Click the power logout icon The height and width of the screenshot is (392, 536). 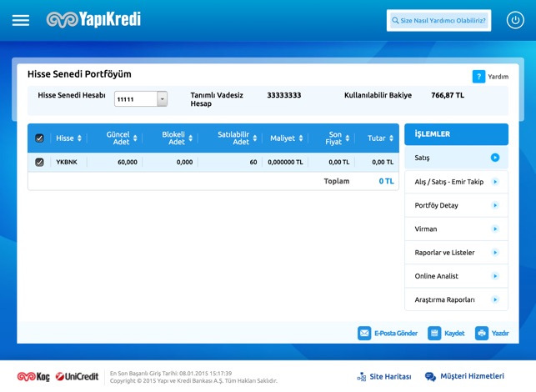click(x=515, y=20)
